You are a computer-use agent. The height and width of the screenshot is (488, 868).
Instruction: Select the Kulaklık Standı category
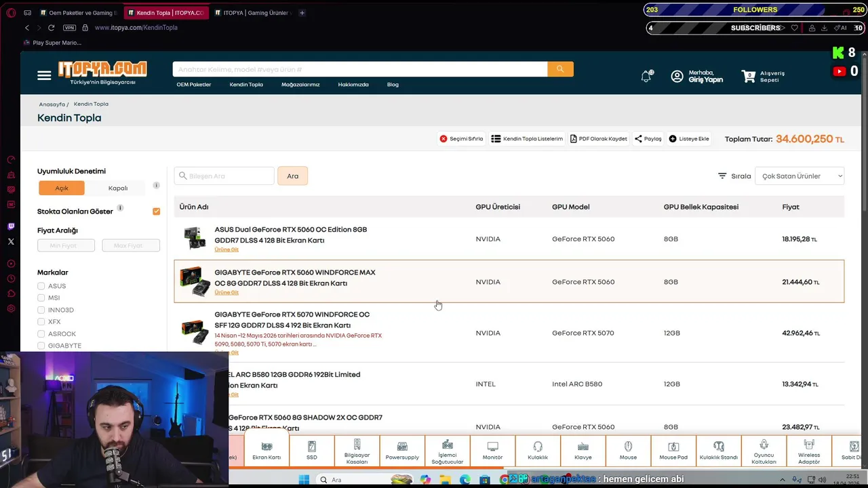[x=719, y=451]
